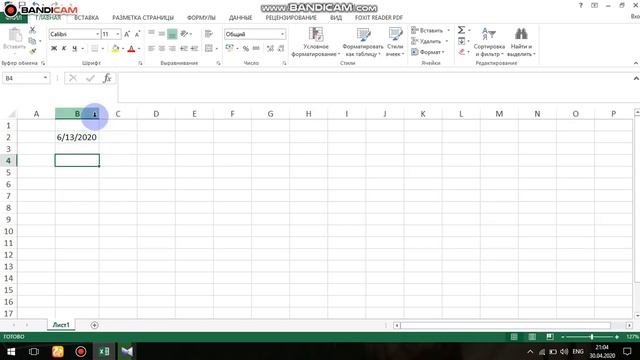Open Условное форматирование dropdown
The image size is (640, 360).
(x=316, y=42)
